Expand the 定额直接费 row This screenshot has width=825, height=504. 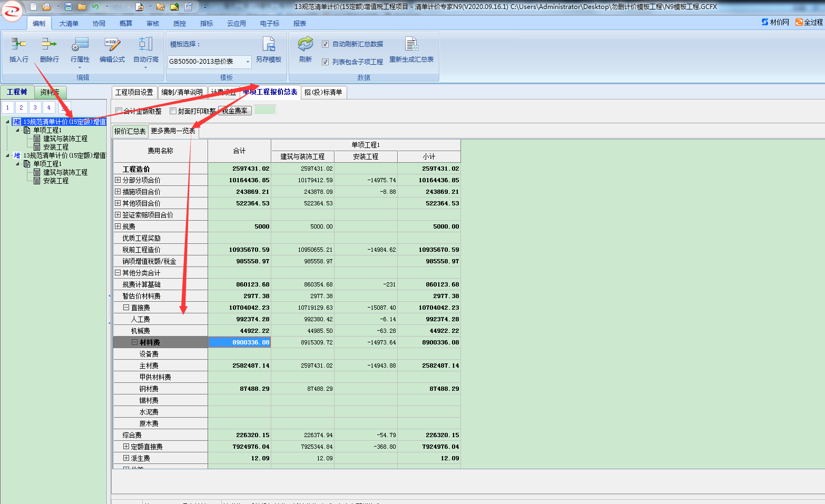click(126, 447)
